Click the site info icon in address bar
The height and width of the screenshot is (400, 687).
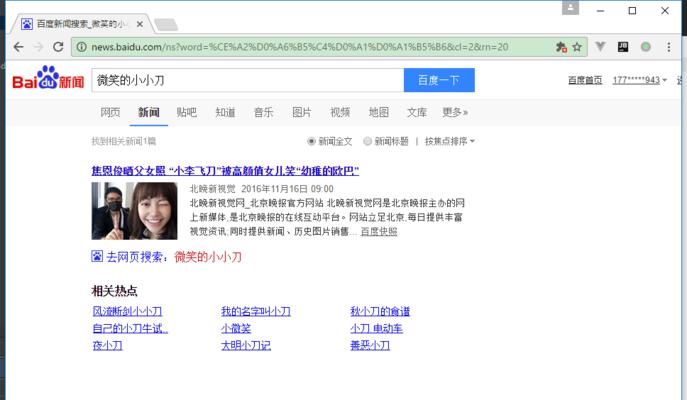pyautogui.click(x=81, y=47)
